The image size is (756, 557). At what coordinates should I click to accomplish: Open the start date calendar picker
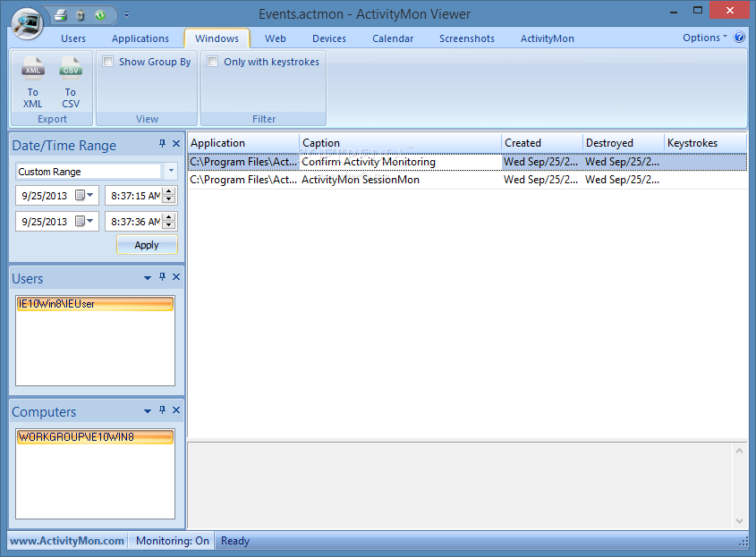coord(84,195)
